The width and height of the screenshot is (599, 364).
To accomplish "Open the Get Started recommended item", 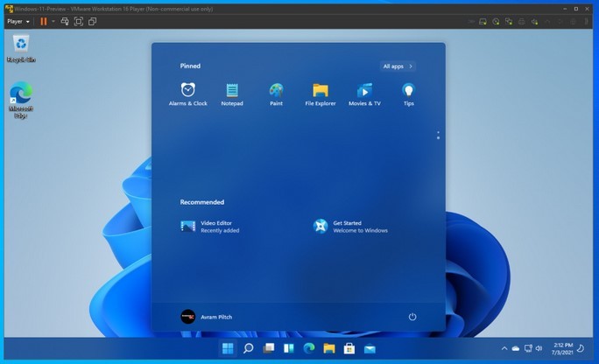I will [350, 227].
